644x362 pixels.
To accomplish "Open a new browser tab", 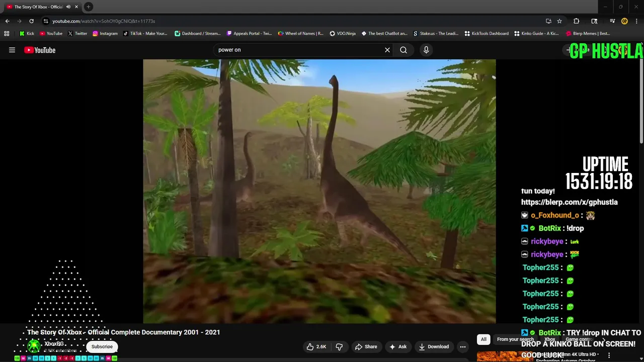I will tap(89, 7).
